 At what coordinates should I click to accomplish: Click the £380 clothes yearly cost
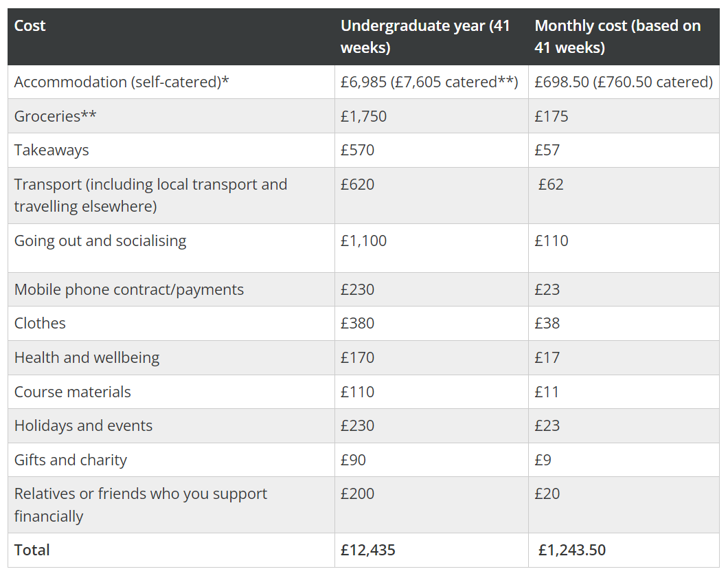coord(357,323)
